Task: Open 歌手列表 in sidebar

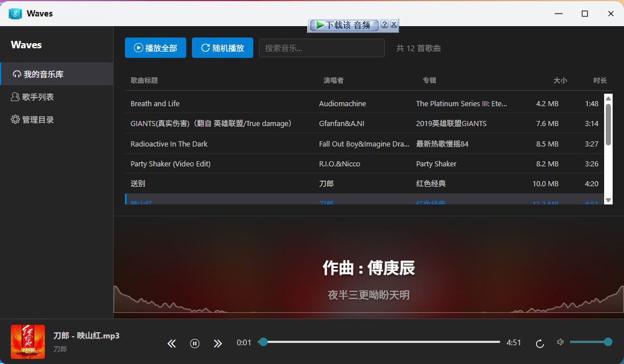Action: pos(57,97)
